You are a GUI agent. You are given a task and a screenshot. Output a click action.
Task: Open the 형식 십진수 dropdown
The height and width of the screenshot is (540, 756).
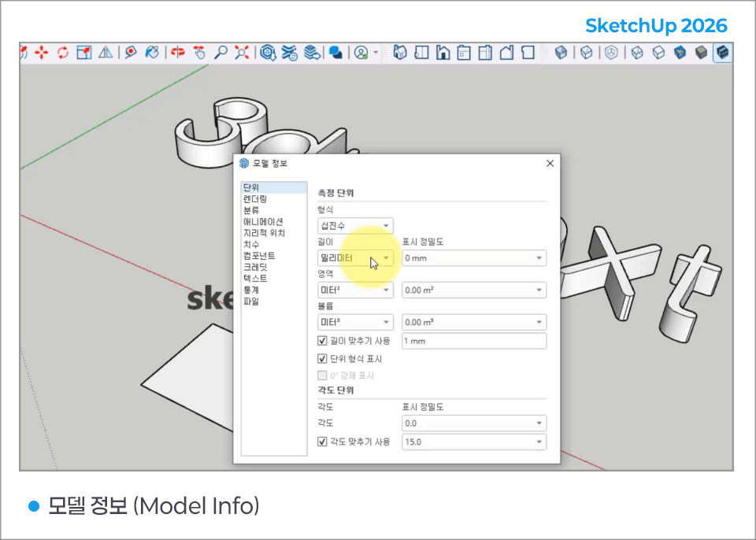(x=355, y=226)
